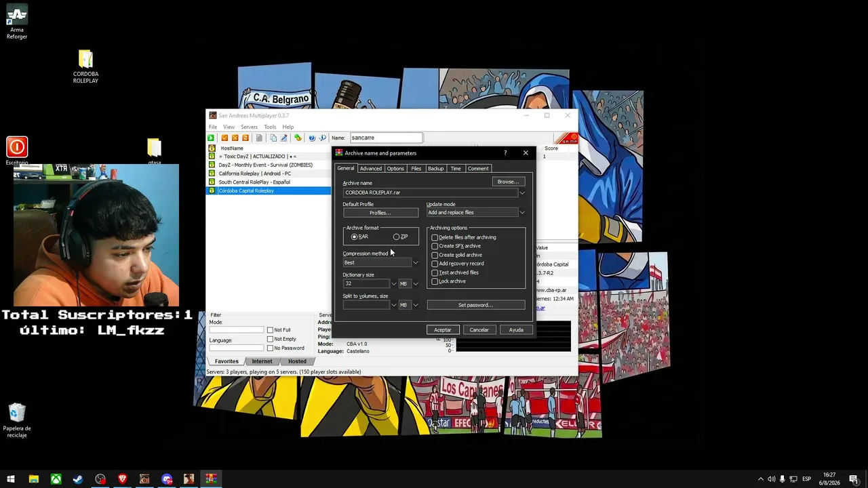The height and width of the screenshot is (488, 868).
Task: Click the green settings icon in SA-MP toolbar
Action: [298, 138]
